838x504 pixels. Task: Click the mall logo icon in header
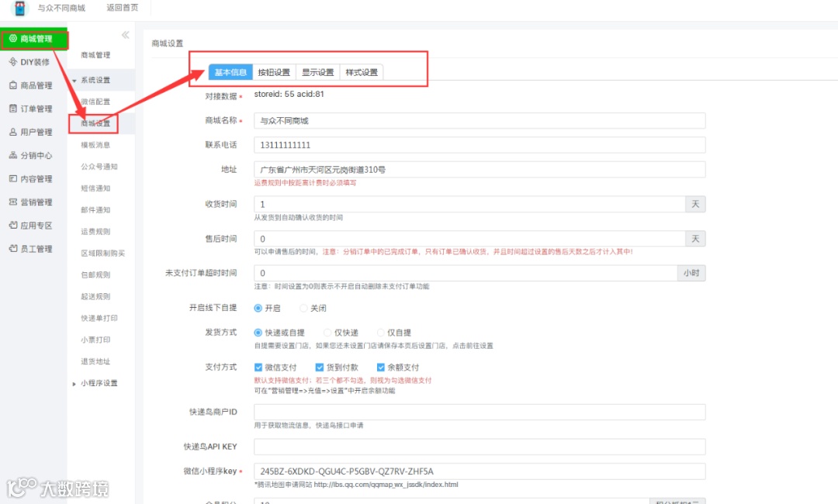click(19, 8)
